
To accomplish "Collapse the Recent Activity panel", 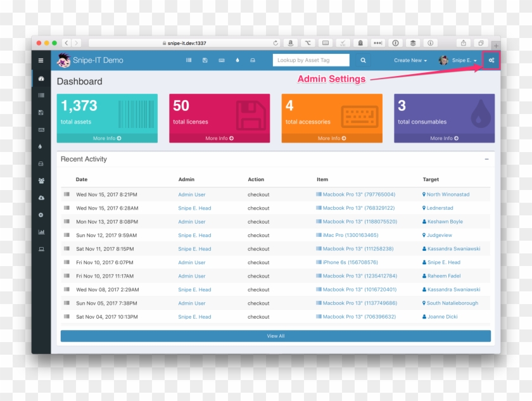I will 486,160.
